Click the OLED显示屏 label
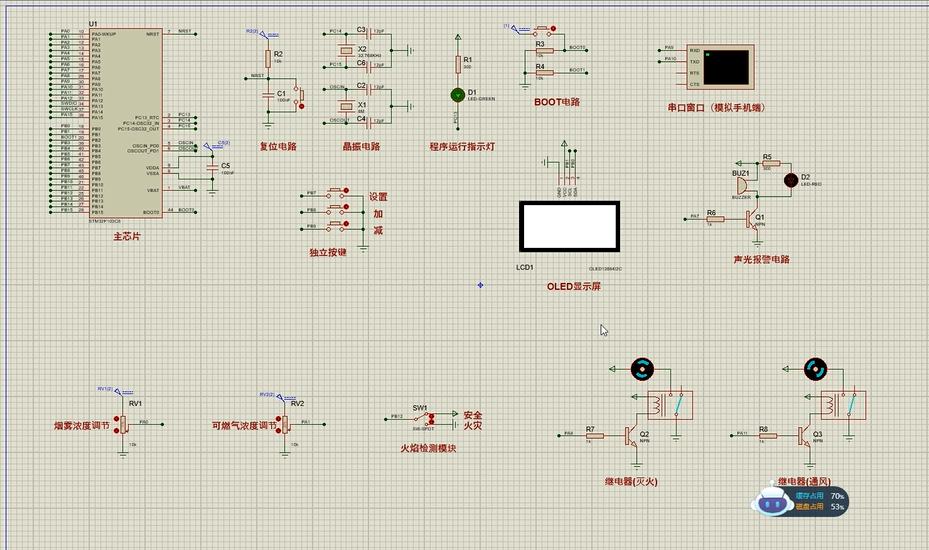 [x=574, y=286]
